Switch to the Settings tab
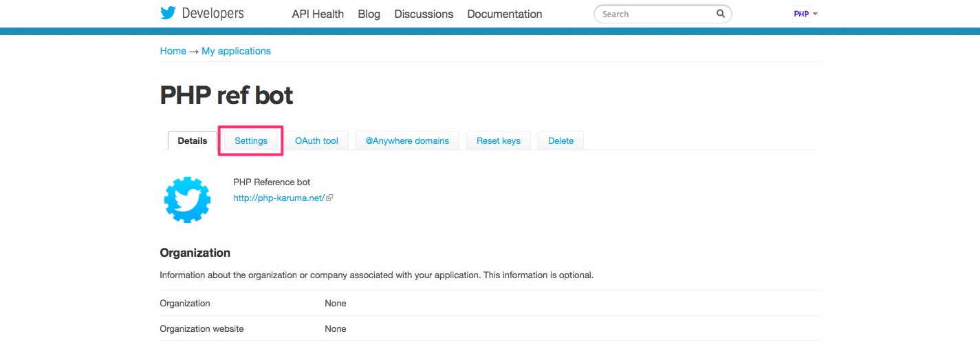Screen dimensions: 980x358 click(x=251, y=140)
